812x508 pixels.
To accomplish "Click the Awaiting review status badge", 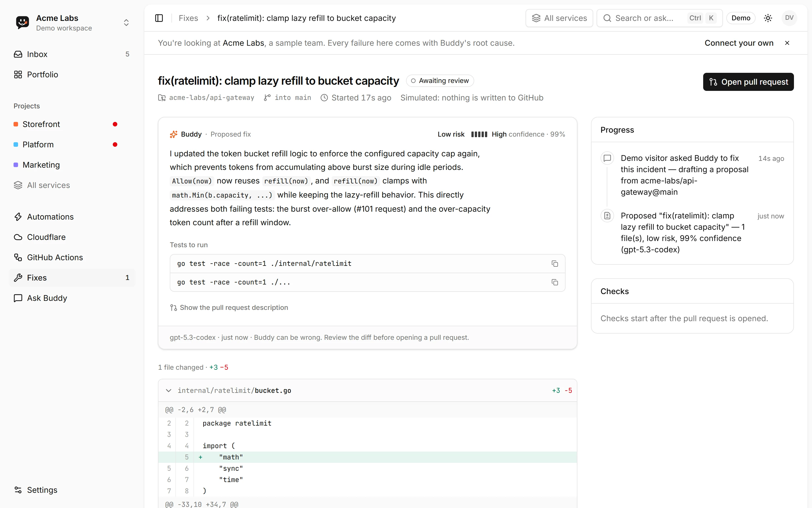I will click(x=440, y=81).
